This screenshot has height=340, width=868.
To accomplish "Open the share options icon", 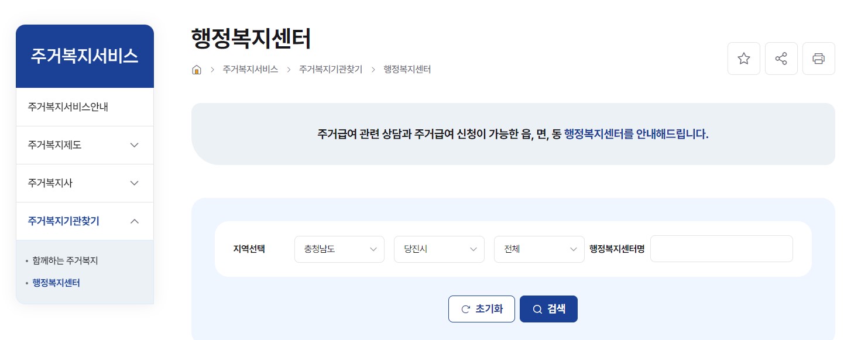I will 781,59.
